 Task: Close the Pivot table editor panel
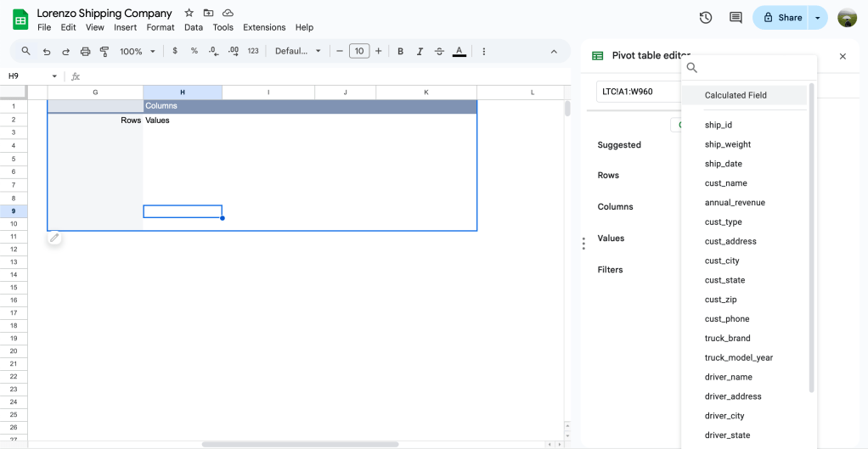(843, 56)
